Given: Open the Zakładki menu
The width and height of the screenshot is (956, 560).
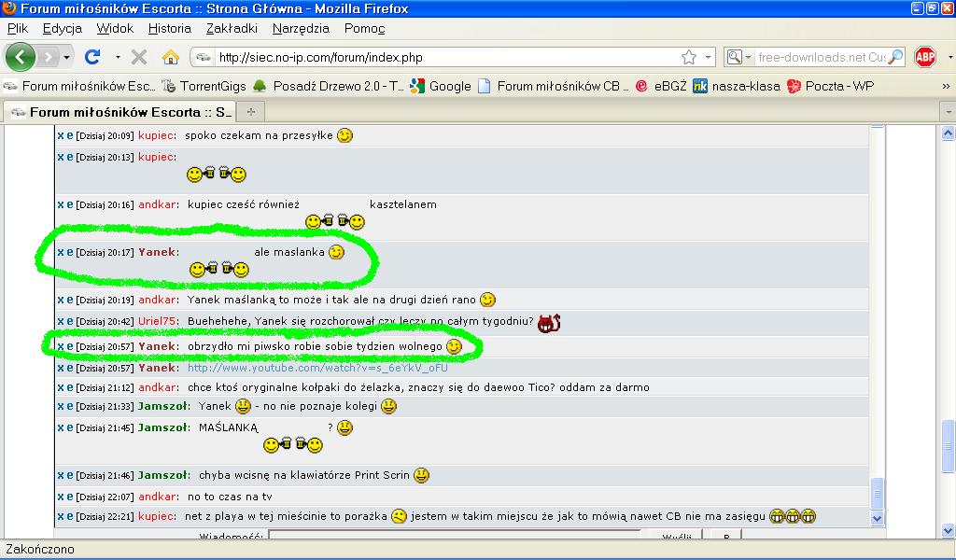Looking at the screenshot, I should point(232,28).
